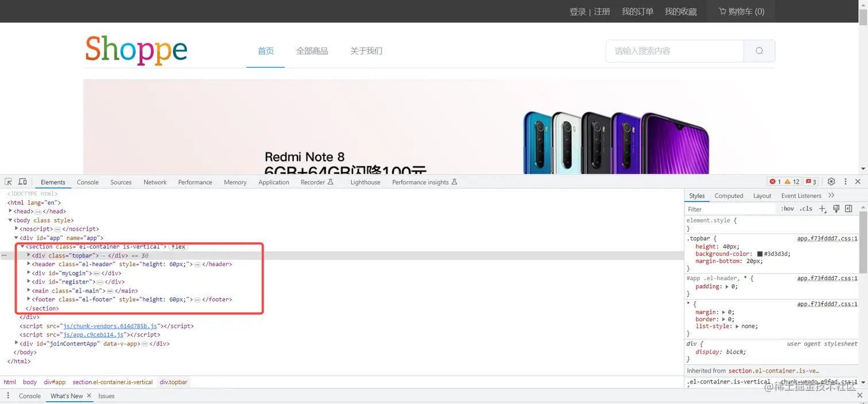Image resolution: width=868 pixels, height=404 pixels.
Task: Click the #3d3d3d background-color swatch
Action: click(760, 254)
